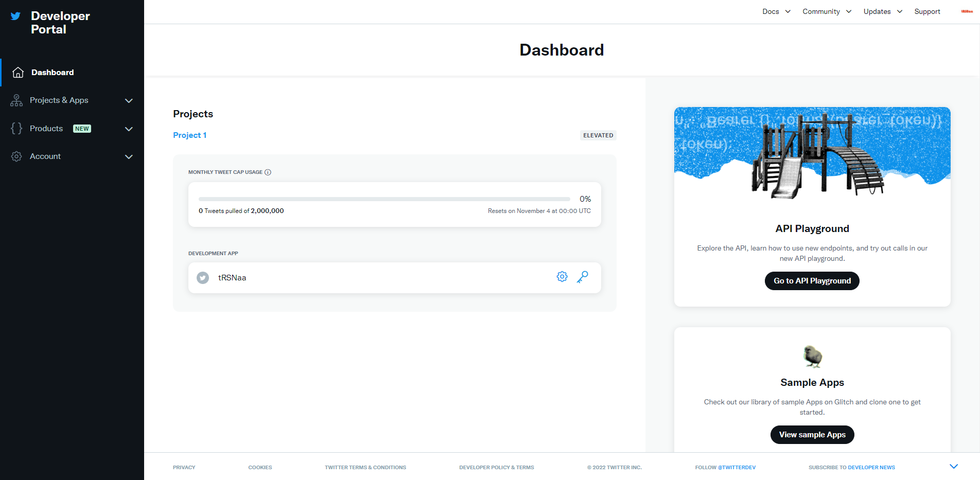980x480 pixels.
Task: Click the Products curly braces icon
Action: click(16, 129)
